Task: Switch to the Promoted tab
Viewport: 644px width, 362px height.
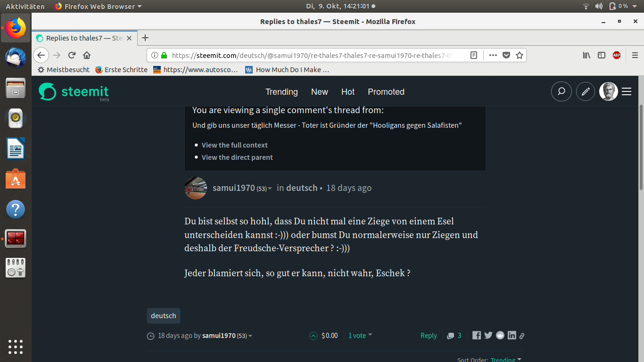Action: pos(386,92)
